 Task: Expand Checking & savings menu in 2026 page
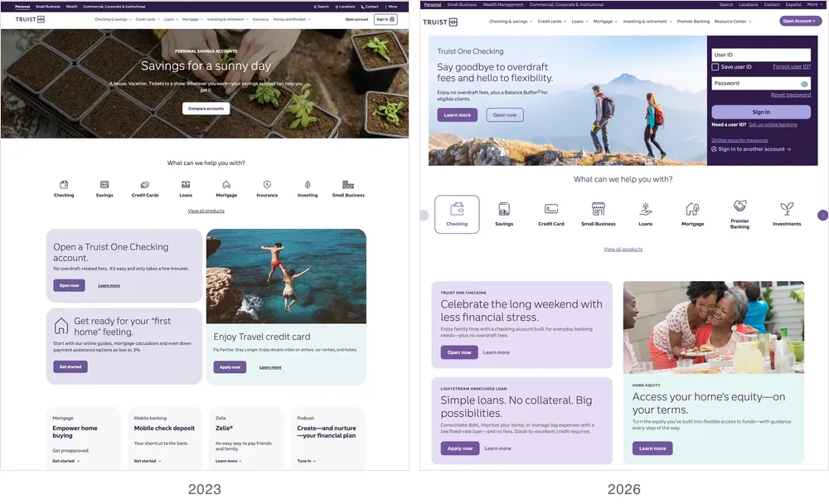[x=510, y=22]
